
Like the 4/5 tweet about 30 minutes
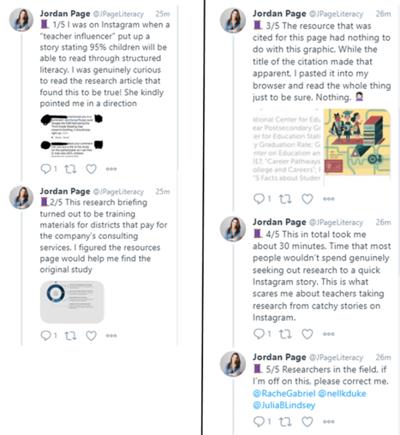pyautogui.click(x=307, y=334)
